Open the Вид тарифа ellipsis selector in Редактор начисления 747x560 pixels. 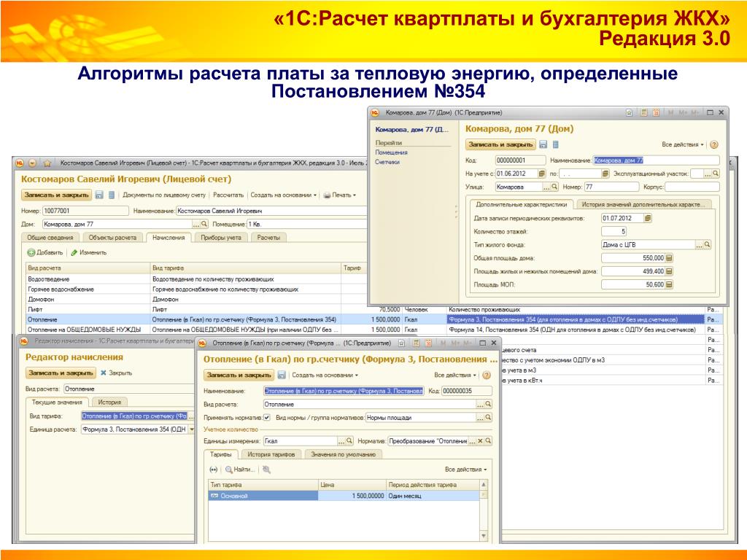point(191,416)
